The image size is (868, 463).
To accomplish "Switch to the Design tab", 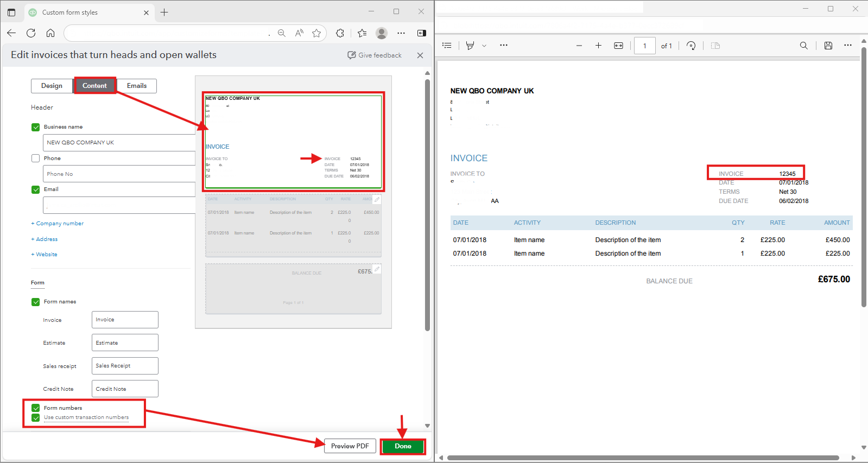I will [52, 86].
